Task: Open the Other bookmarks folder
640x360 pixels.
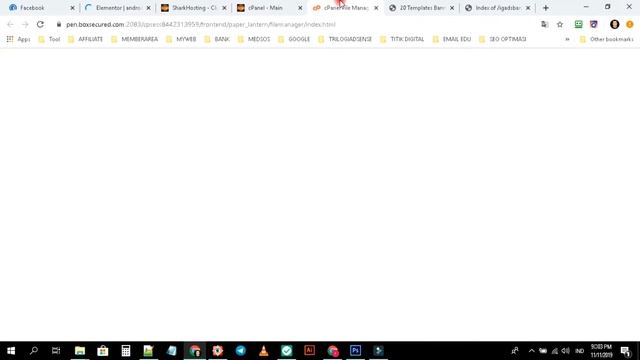Action: [607, 39]
